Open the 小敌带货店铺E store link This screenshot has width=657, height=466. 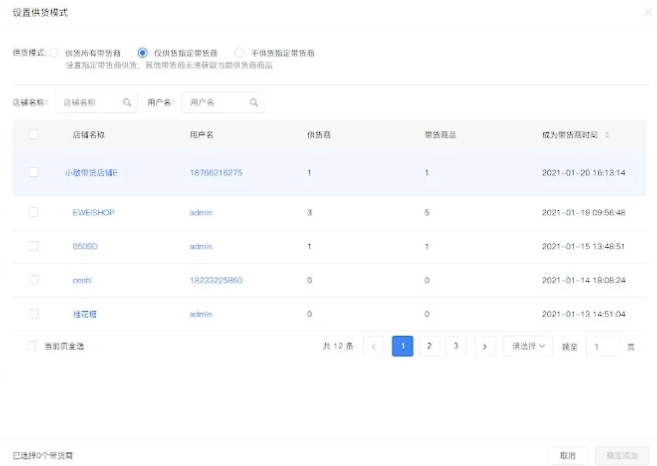click(x=91, y=173)
